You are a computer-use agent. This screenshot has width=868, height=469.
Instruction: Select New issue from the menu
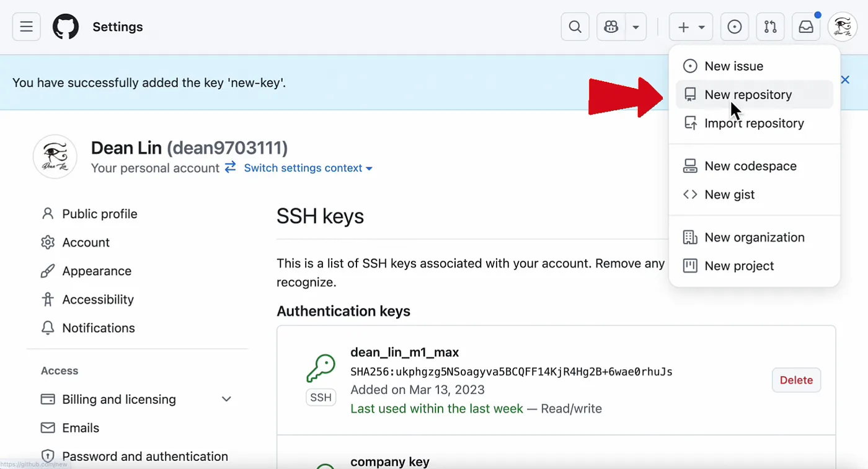755,66
